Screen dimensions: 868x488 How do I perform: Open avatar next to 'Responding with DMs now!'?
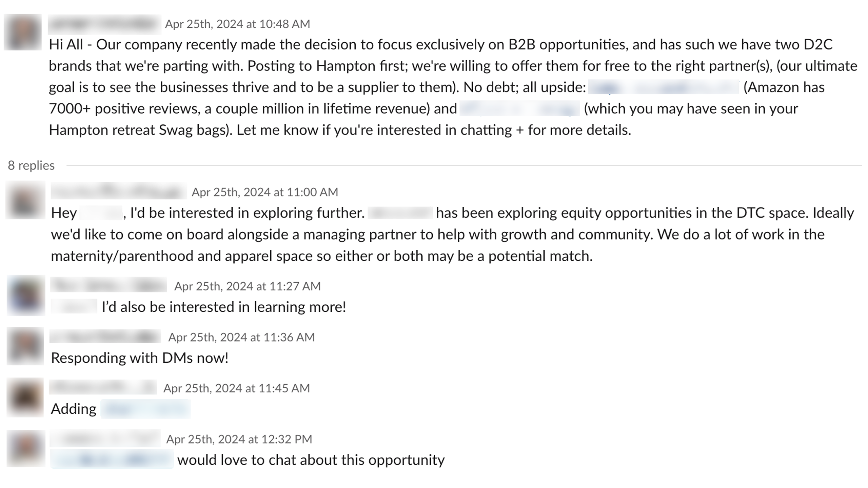[25, 346]
